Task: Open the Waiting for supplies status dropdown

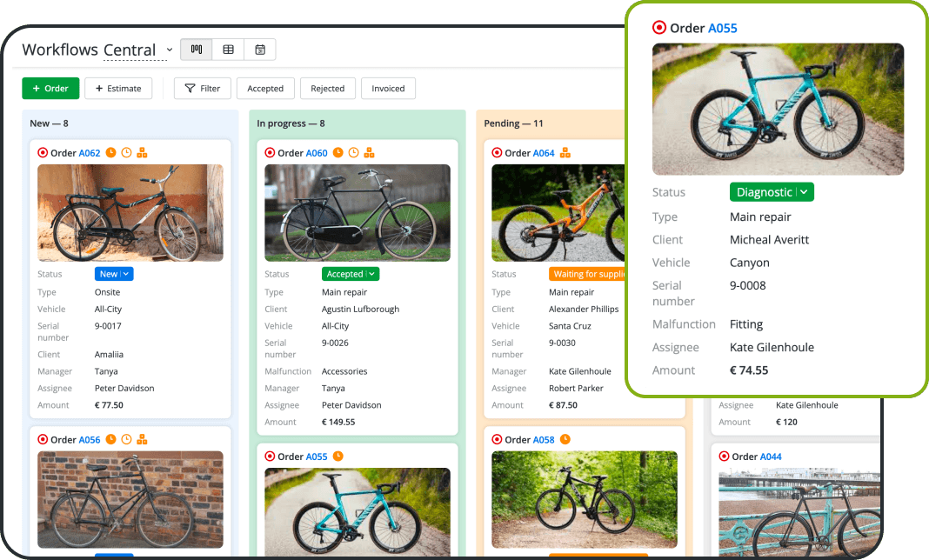Action: point(587,274)
